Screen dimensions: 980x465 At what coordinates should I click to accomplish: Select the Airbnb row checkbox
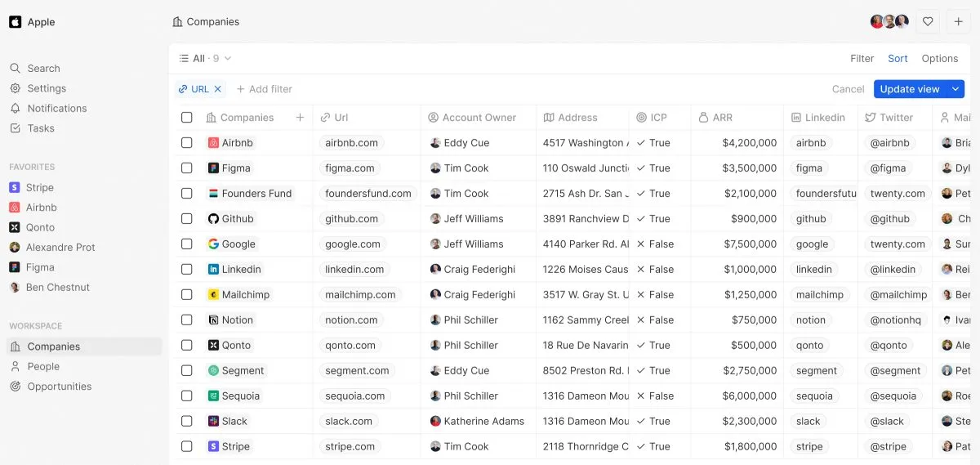pos(187,143)
